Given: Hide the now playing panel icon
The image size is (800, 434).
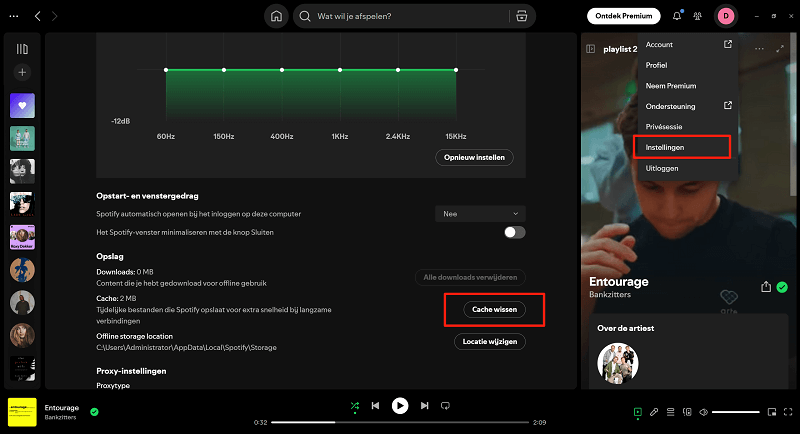Looking at the screenshot, I should 590,49.
